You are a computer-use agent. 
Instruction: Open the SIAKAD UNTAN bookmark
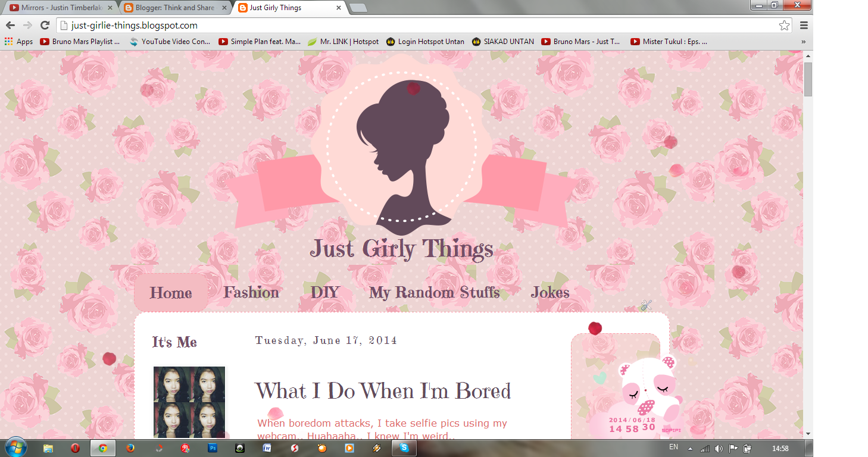click(503, 42)
